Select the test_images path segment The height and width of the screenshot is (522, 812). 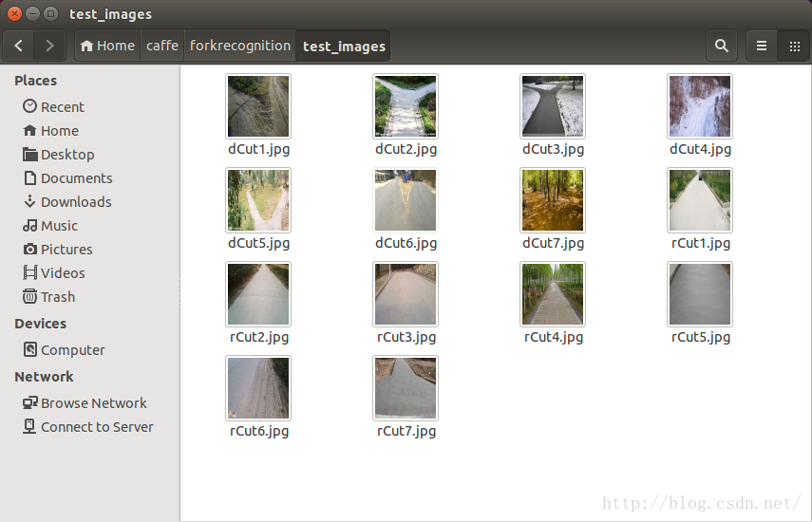344,47
